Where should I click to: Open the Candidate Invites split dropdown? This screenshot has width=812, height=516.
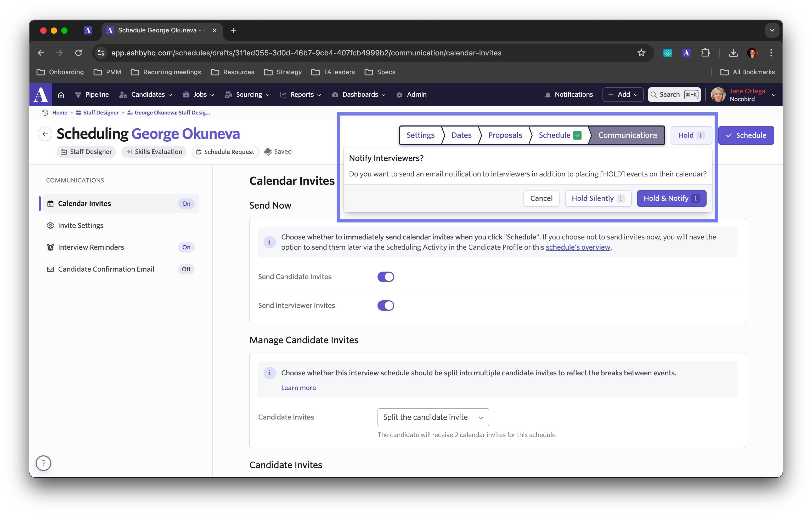pyautogui.click(x=433, y=417)
